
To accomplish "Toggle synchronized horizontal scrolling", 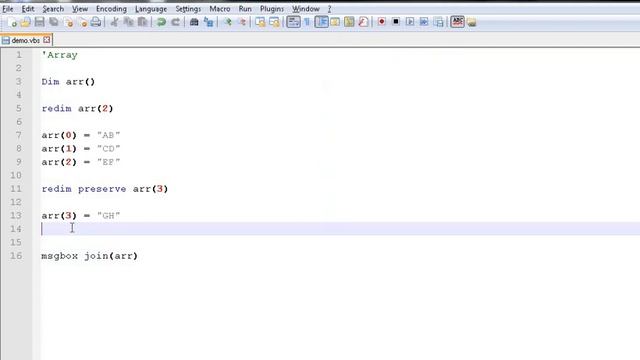I will [x=274, y=22].
